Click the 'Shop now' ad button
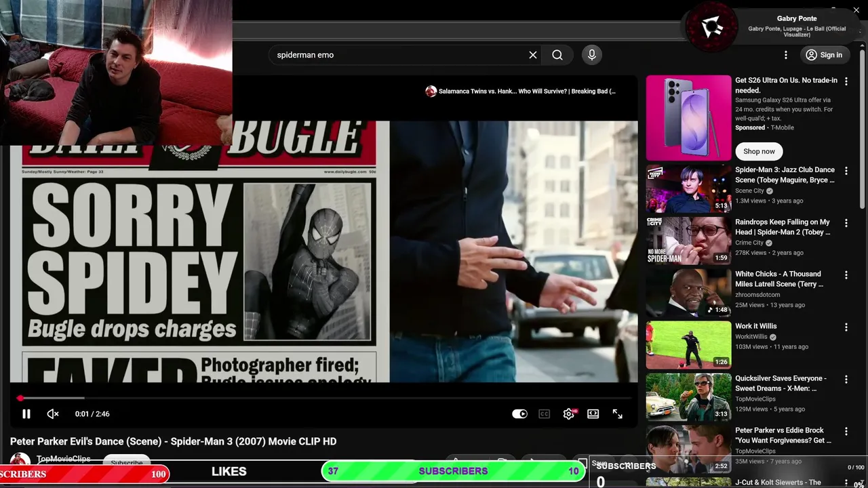The image size is (868, 488). [759, 151]
